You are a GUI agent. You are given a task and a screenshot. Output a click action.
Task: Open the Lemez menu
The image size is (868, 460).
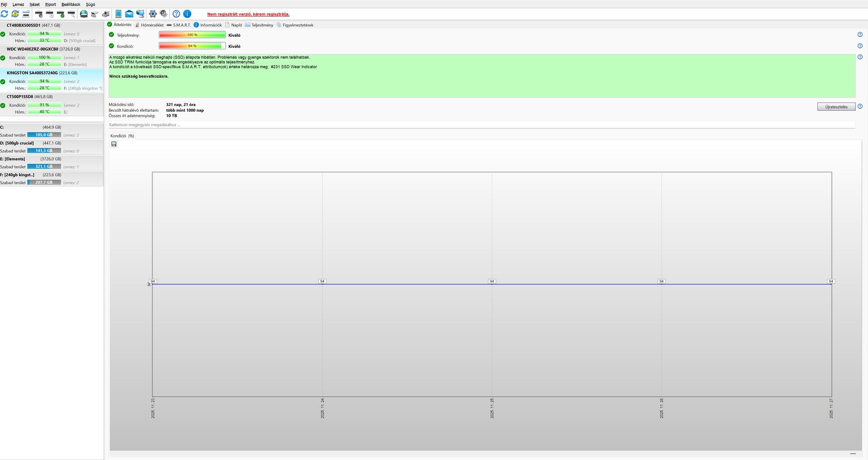click(x=18, y=4)
